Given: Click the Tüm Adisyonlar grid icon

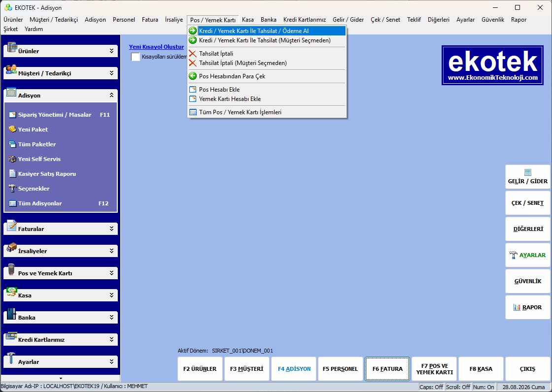Looking at the screenshot, I should (13, 203).
